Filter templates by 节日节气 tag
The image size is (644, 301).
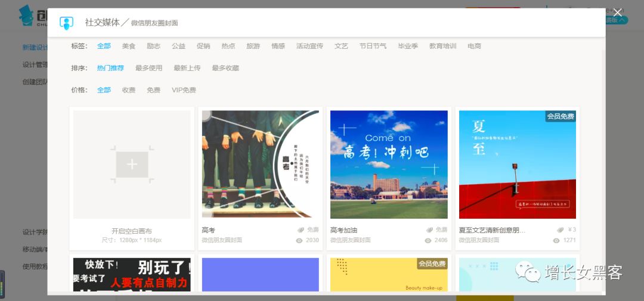pos(373,46)
